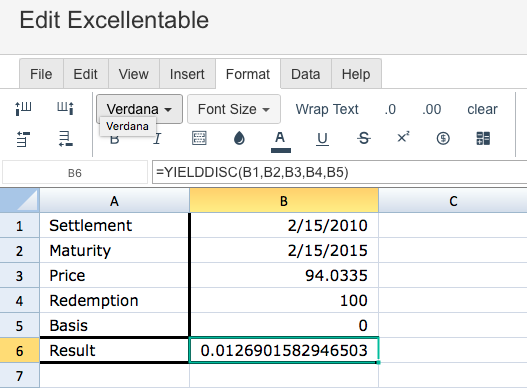Viewport: 527px width, 388px height.
Task: Click the insert row above icon
Action: pos(23,139)
